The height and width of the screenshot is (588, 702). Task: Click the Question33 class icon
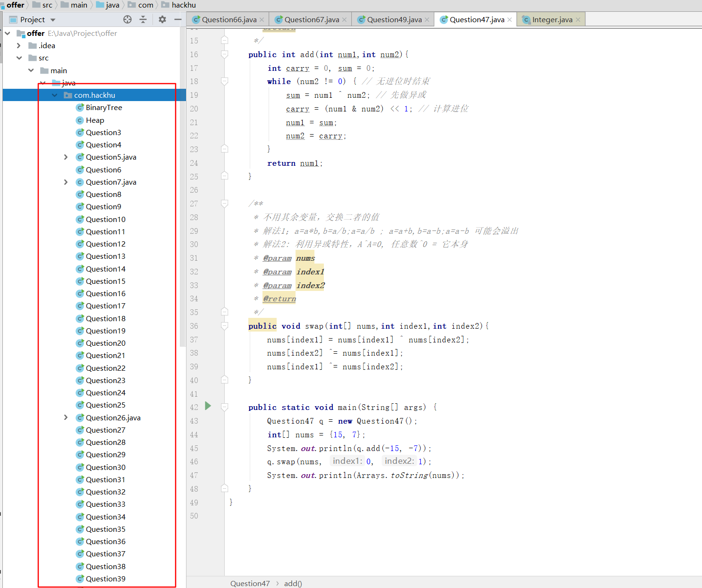[x=80, y=504]
